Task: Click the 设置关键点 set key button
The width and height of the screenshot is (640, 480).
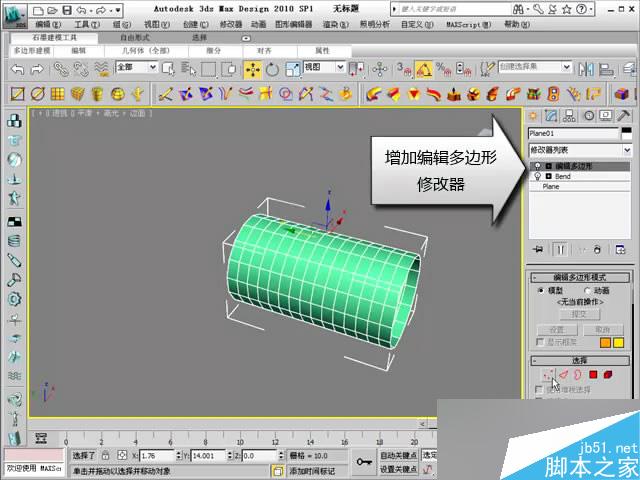Action: coord(398,469)
